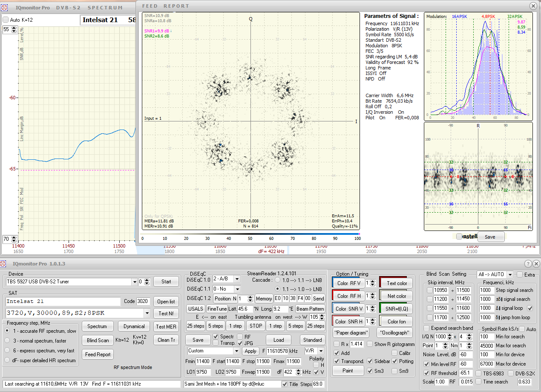This screenshot has width=541, height=392.
Task: Toggle Show R gistogramm checkbox
Action: coord(370,344)
